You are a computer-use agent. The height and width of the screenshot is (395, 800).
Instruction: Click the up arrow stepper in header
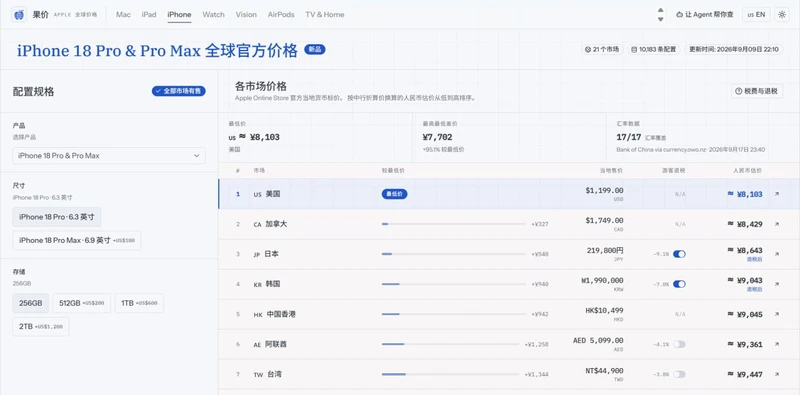(661, 10)
